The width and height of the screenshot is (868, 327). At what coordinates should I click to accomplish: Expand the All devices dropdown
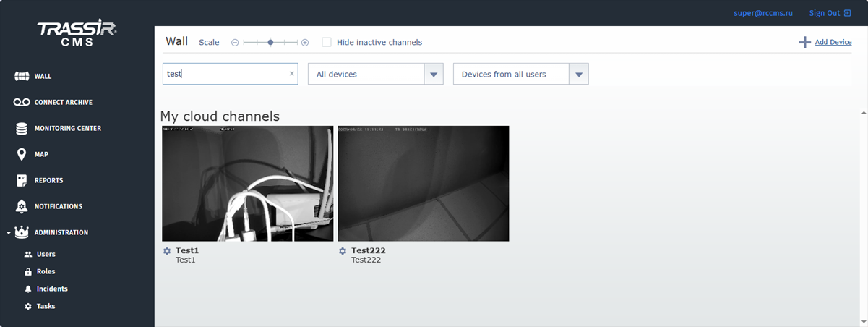click(433, 74)
